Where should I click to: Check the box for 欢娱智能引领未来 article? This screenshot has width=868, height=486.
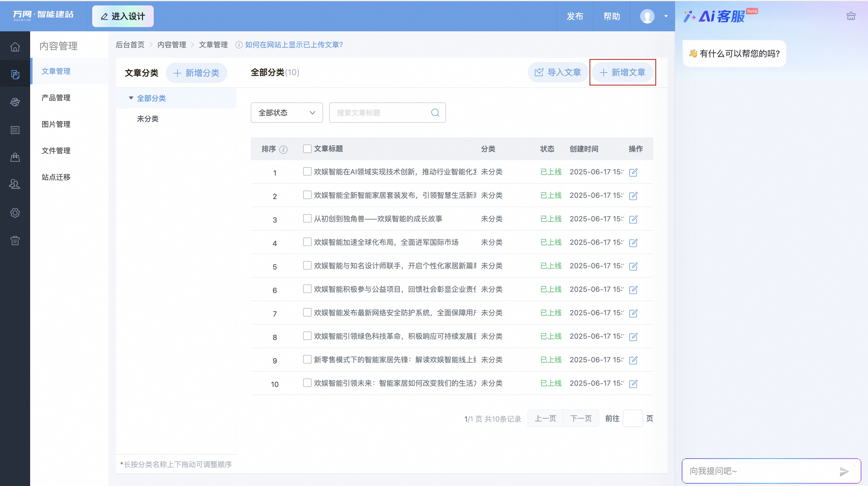pos(307,383)
